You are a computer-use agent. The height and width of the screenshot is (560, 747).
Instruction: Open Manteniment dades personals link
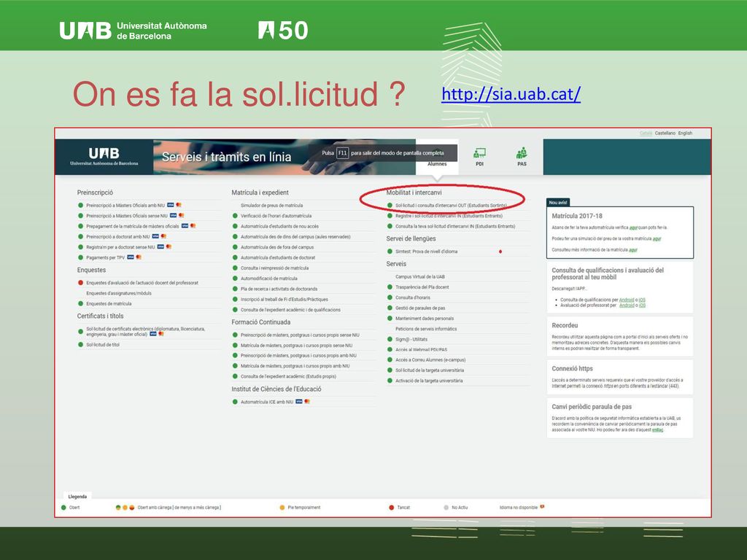coord(425,319)
